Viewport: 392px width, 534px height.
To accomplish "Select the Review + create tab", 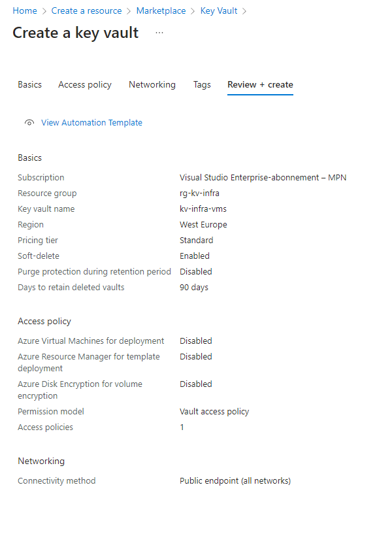I will point(260,84).
